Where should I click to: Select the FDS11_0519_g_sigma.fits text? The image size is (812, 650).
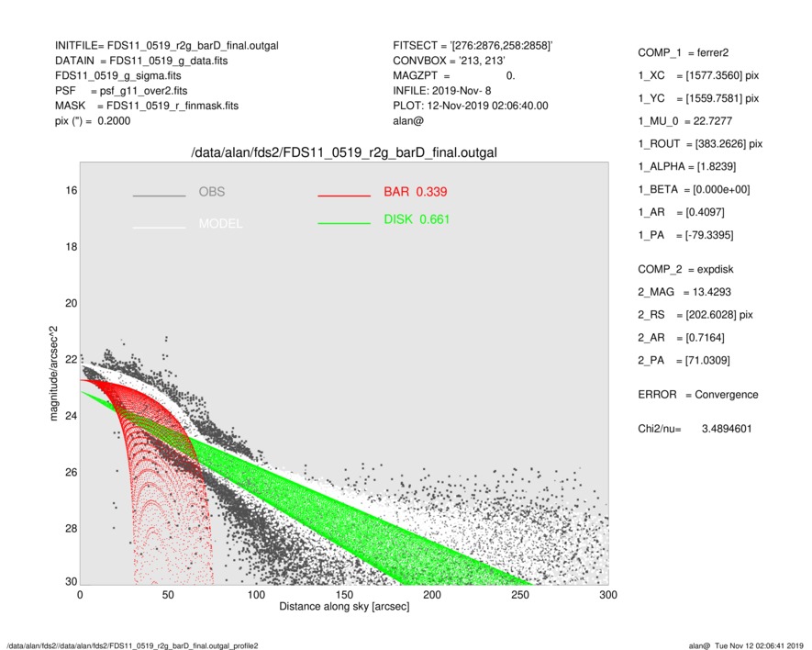[118, 75]
